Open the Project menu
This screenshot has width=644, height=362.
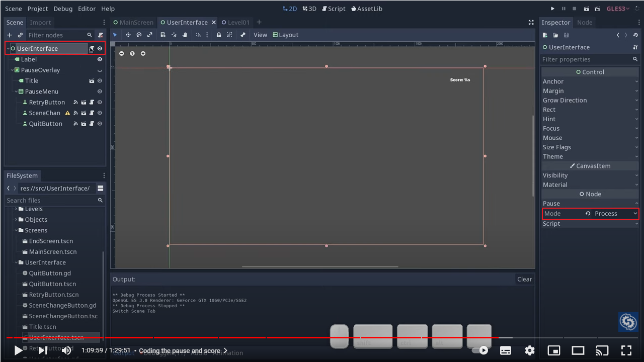click(x=38, y=9)
